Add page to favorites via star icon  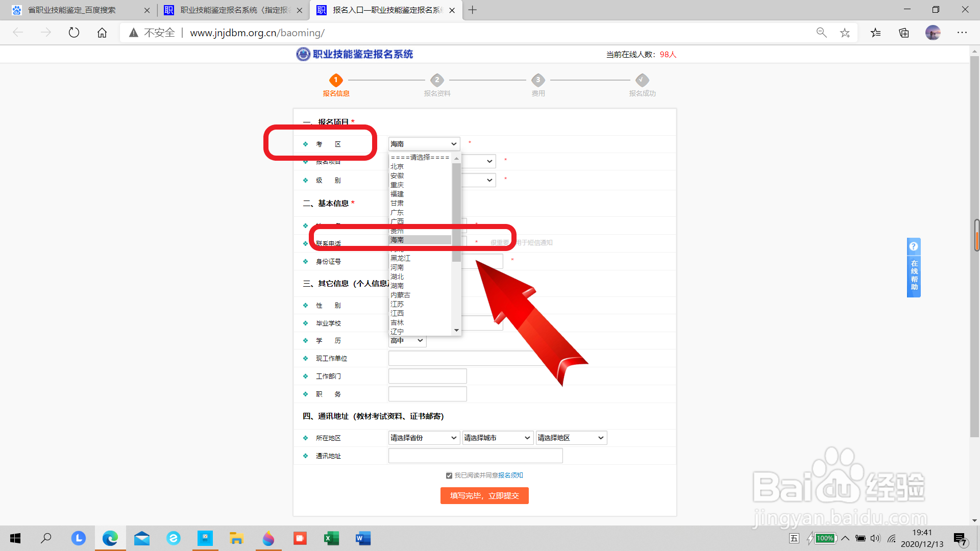tap(845, 32)
